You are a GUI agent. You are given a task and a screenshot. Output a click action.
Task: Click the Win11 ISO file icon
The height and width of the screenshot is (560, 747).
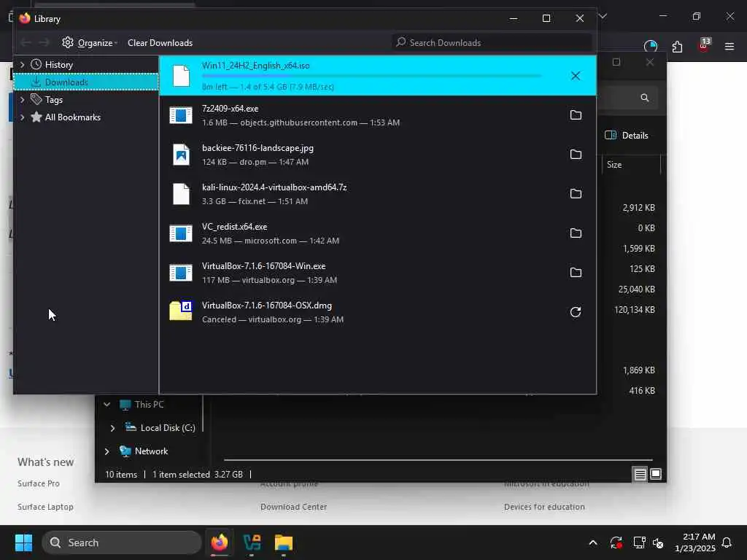coord(181,76)
